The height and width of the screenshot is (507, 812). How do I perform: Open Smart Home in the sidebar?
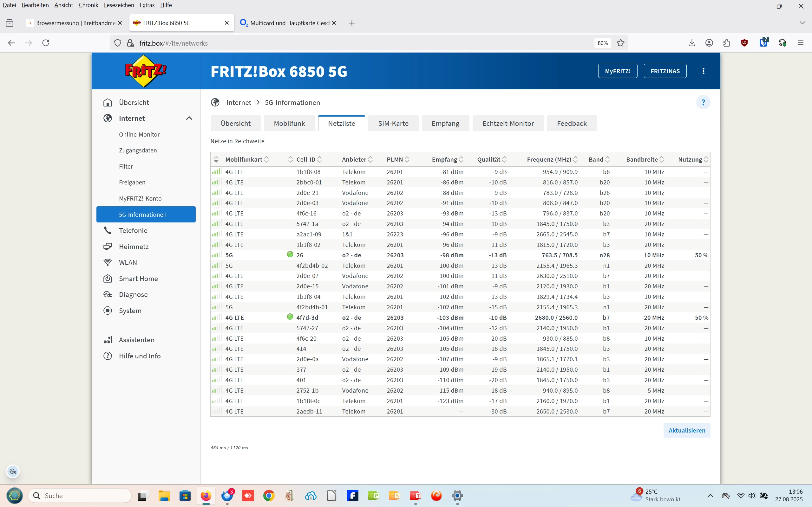(138, 279)
